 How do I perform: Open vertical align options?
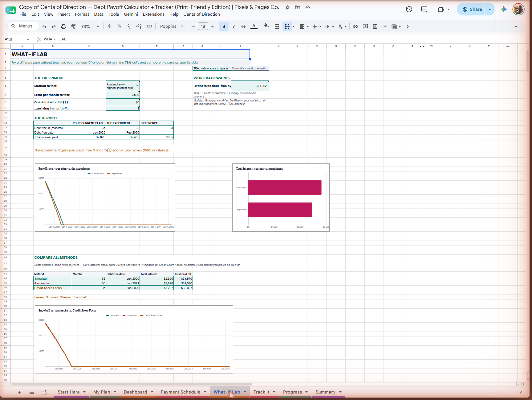click(317, 27)
